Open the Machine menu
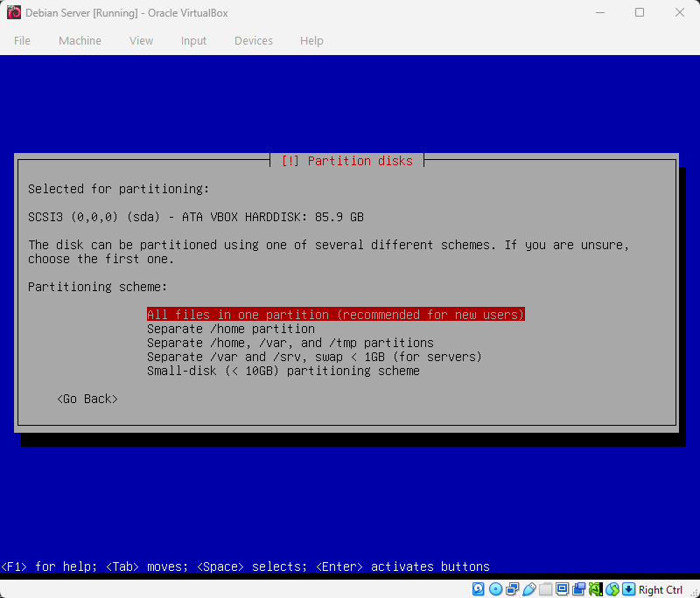Screen dimensions: 700x598 tap(80, 40)
